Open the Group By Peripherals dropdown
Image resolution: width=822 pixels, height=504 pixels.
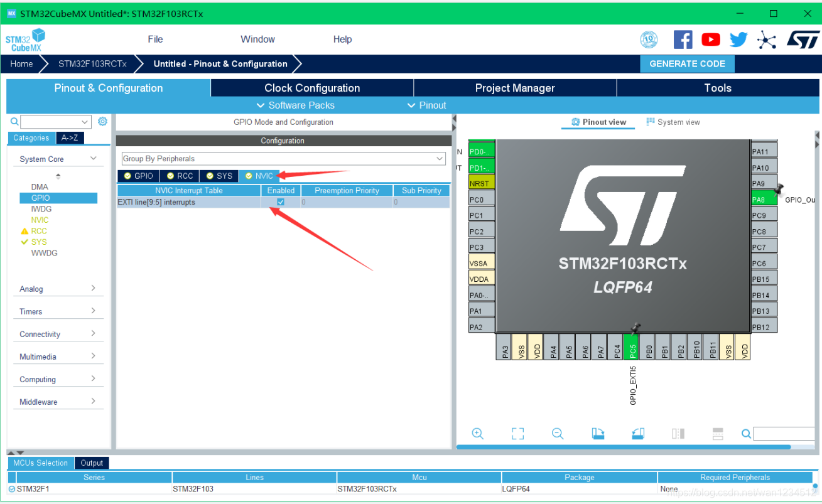(283, 159)
